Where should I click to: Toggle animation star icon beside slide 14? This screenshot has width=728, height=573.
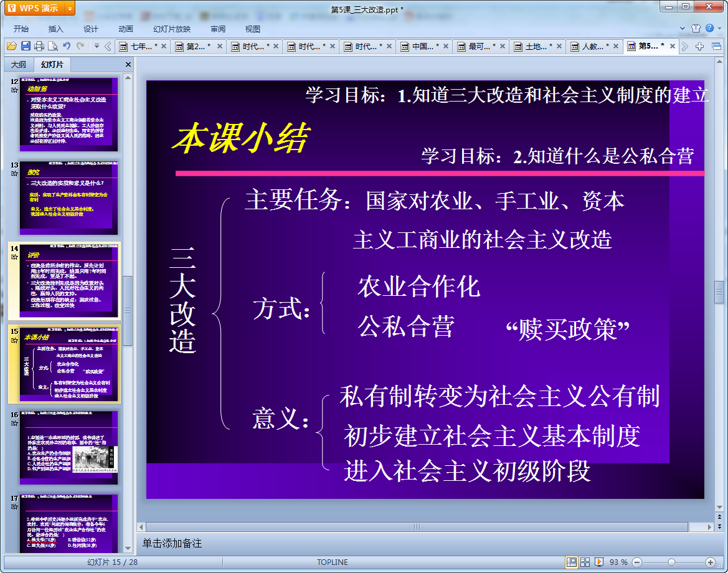pyautogui.click(x=14, y=257)
